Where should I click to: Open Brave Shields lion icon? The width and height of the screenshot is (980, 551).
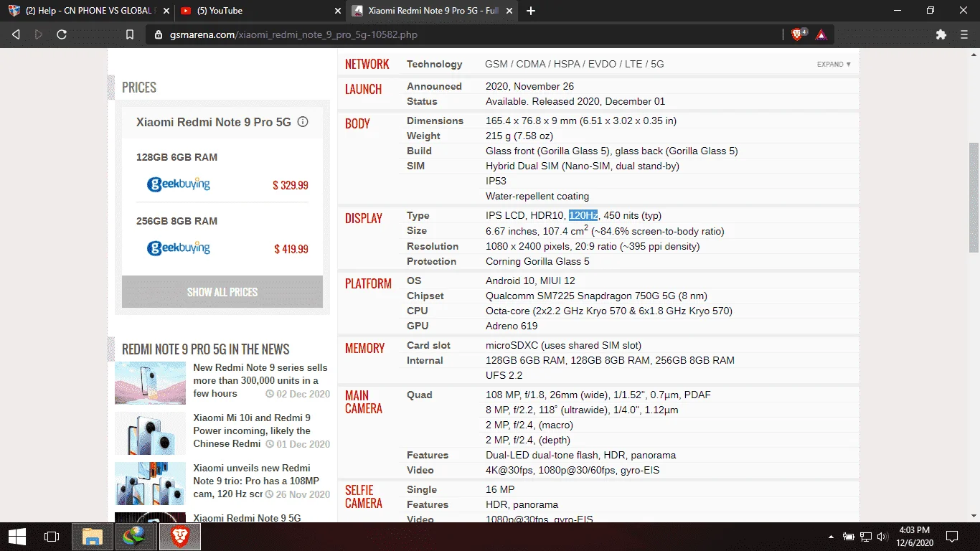click(x=798, y=34)
